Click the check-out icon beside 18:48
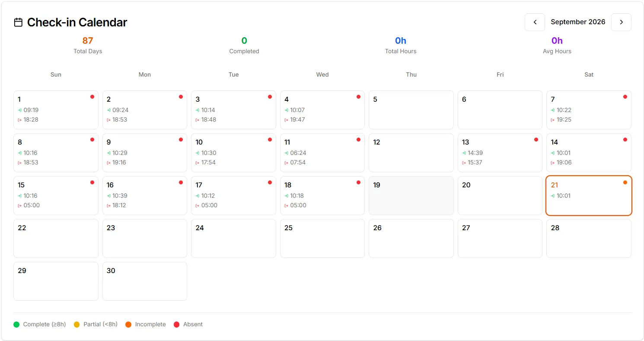 (198, 120)
